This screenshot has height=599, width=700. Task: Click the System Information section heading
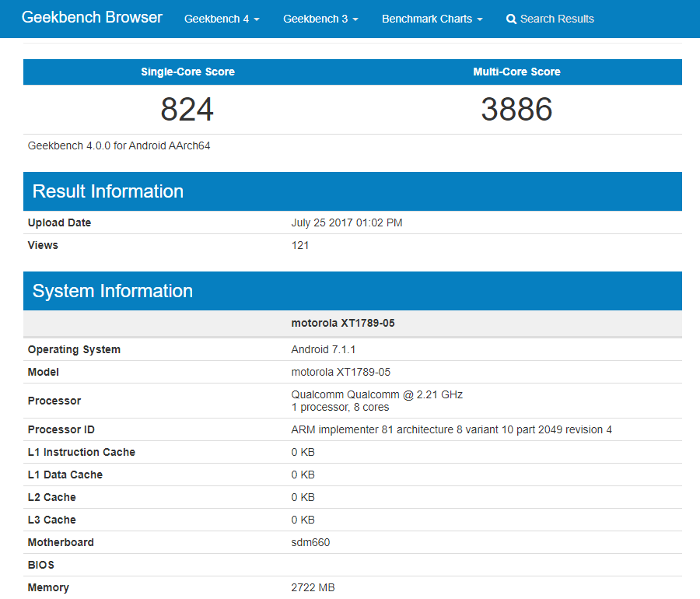click(113, 291)
